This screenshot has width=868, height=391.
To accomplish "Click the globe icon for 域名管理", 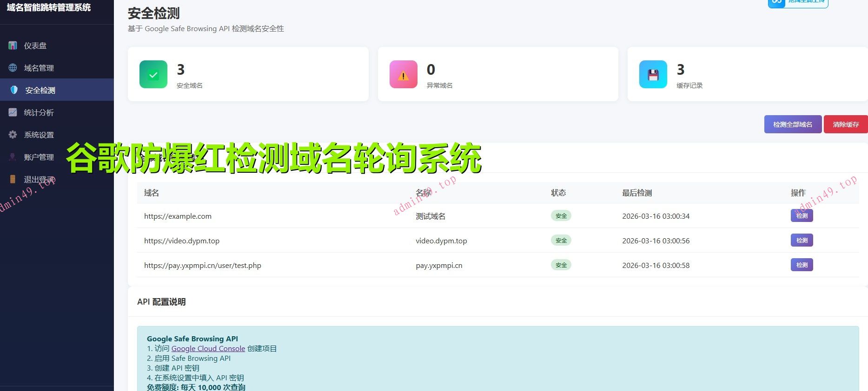I will tap(13, 68).
